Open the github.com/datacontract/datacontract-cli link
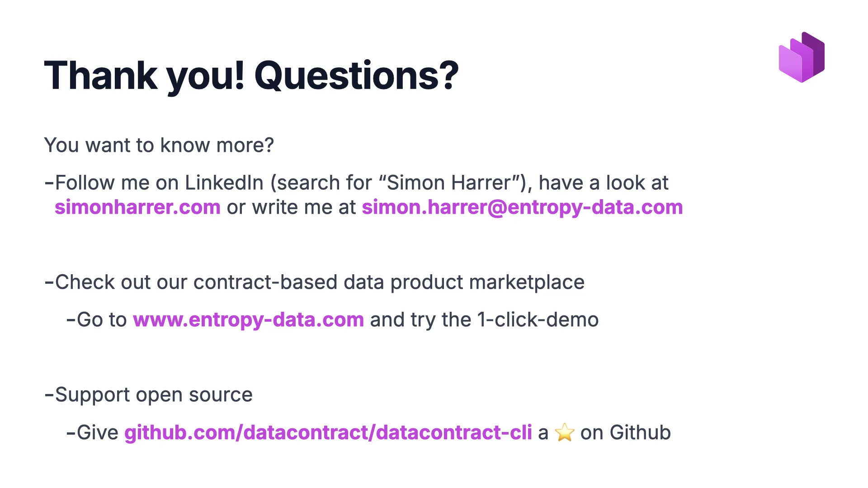Viewport: 868px width, 488px height. point(328,432)
